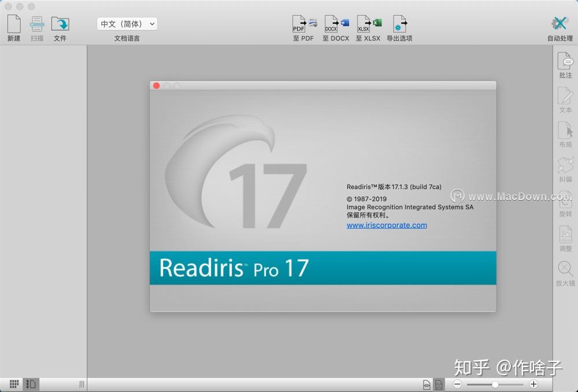Click the plus button to zoom in
Viewport: 578px width, 392px height.
coord(533,384)
